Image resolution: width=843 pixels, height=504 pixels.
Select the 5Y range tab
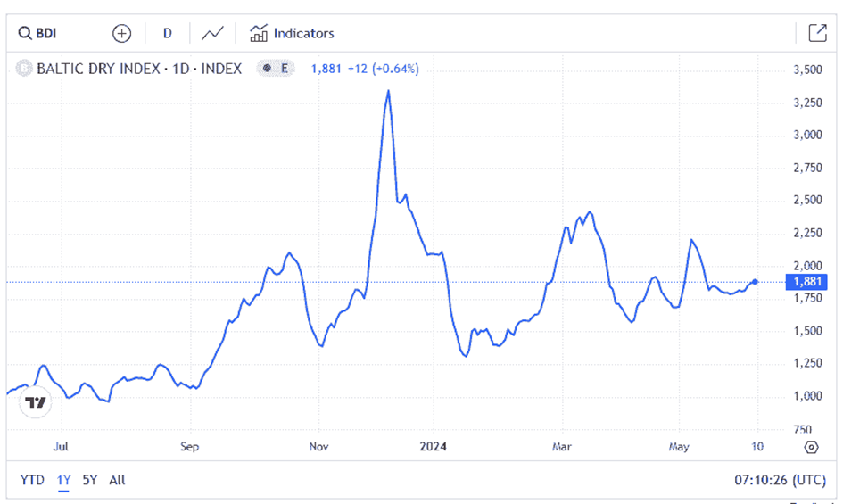[90, 480]
